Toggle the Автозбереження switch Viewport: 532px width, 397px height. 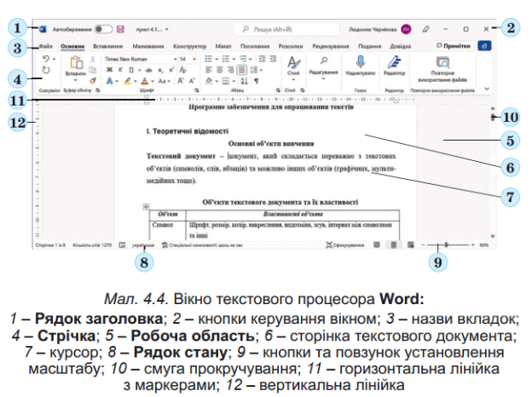(103, 29)
